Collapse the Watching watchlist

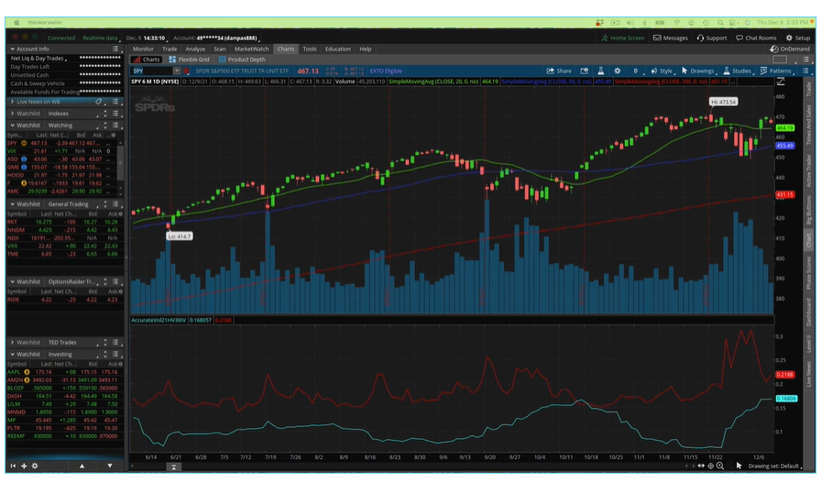[12, 126]
